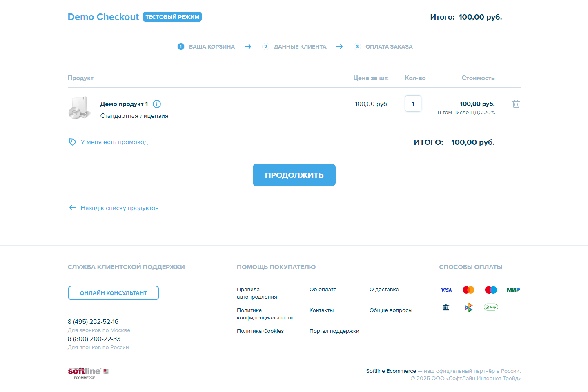This screenshot has width=588, height=392.
Task: Return via Назад к списку продуктов
Action: click(119, 208)
